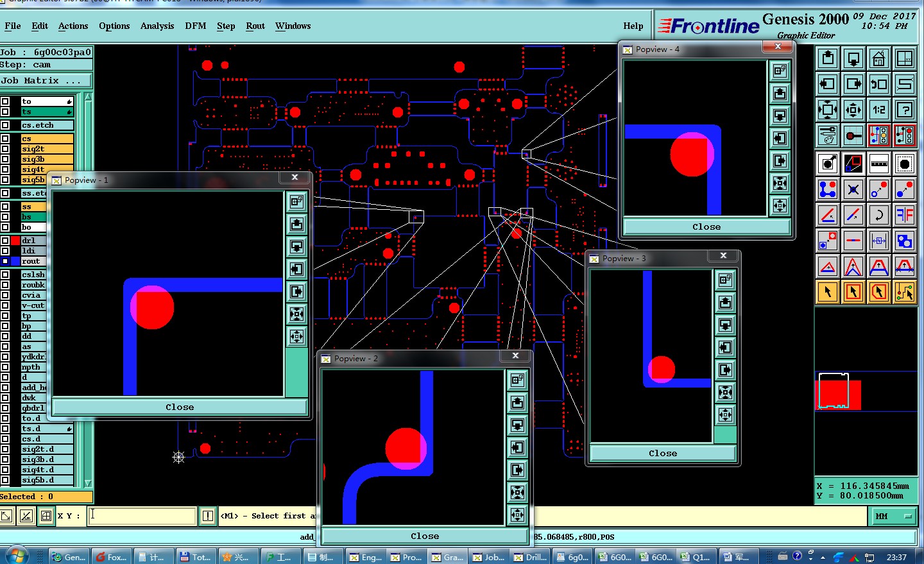
Task: Toggle the checkbox for layer 'cs.etch'
Action: point(5,125)
